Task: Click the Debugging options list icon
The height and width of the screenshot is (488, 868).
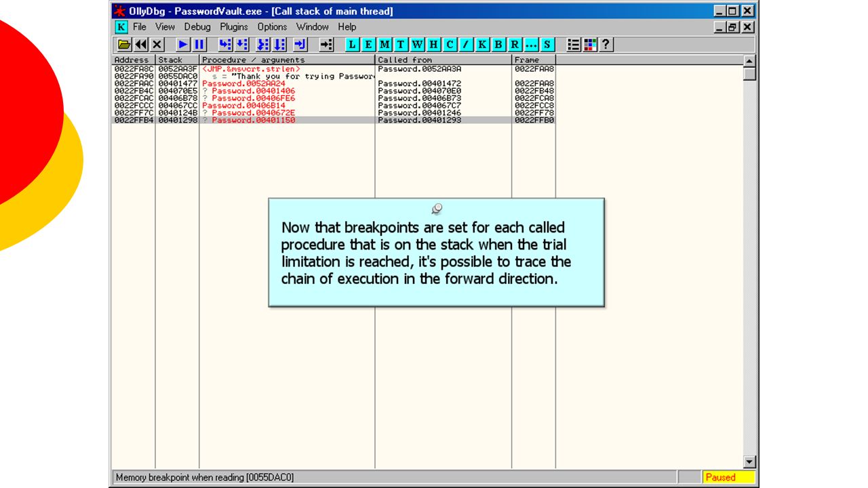Action: click(x=574, y=45)
